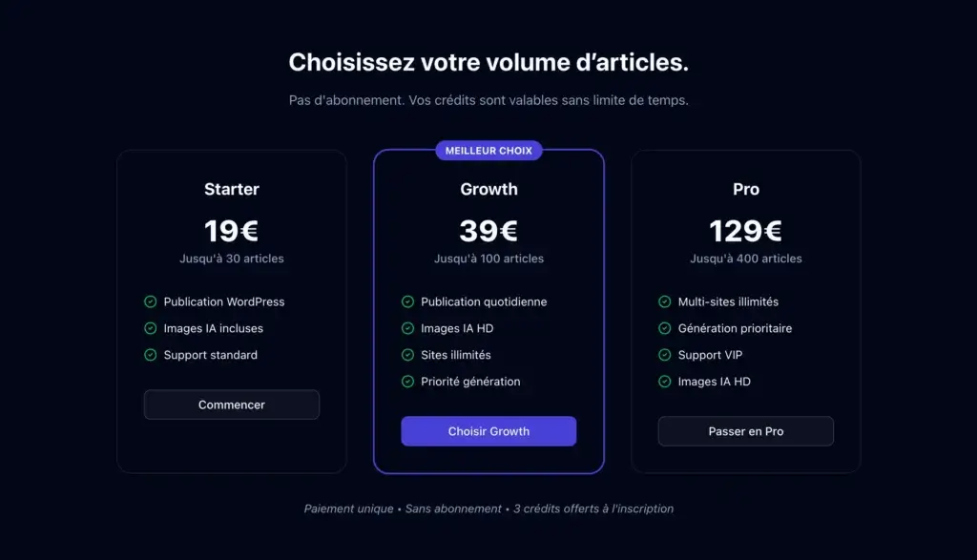The height and width of the screenshot is (560, 977).
Task: Click the Choisir Growth button
Action: click(488, 431)
